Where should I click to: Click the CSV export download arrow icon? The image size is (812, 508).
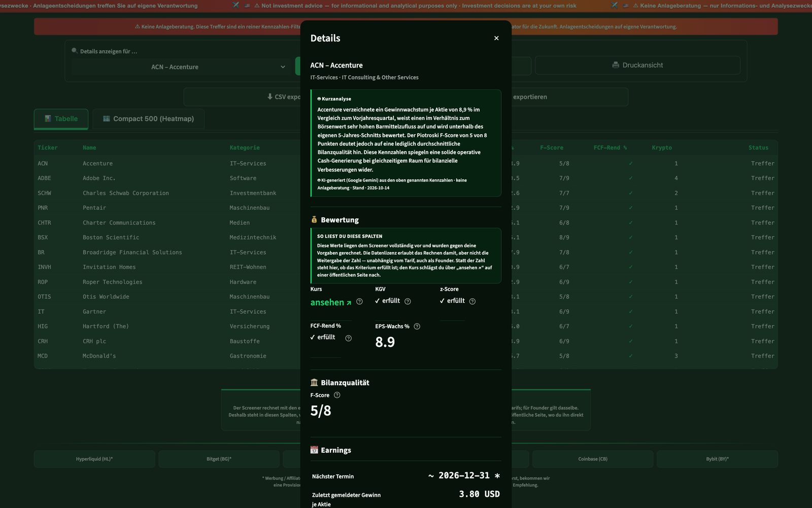[x=270, y=97]
